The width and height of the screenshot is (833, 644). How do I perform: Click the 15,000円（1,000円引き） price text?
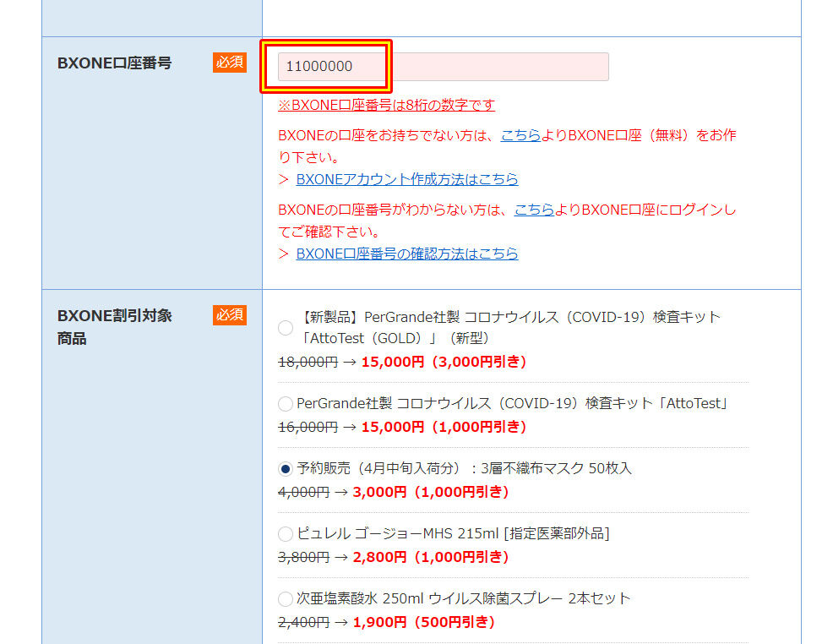(444, 427)
